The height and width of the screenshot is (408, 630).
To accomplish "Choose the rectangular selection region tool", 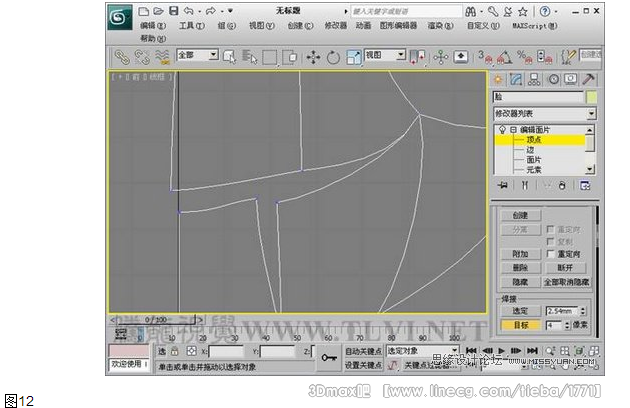I will pyautogui.click(x=269, y=57).
